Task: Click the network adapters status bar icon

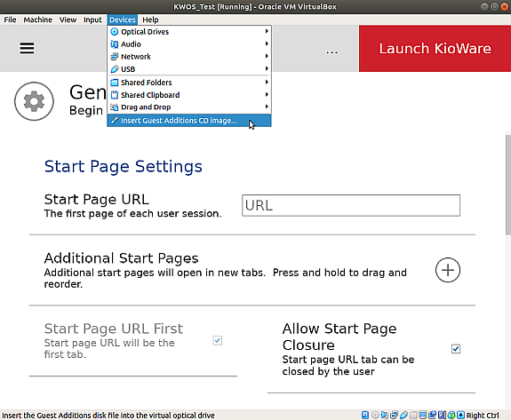Action: tap(394, 415)
